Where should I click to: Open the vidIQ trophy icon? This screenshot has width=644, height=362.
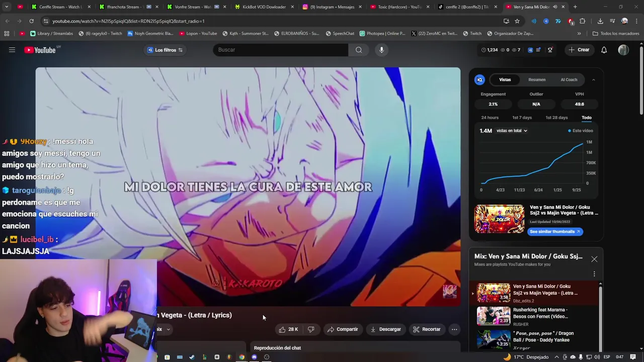point(550,50)
